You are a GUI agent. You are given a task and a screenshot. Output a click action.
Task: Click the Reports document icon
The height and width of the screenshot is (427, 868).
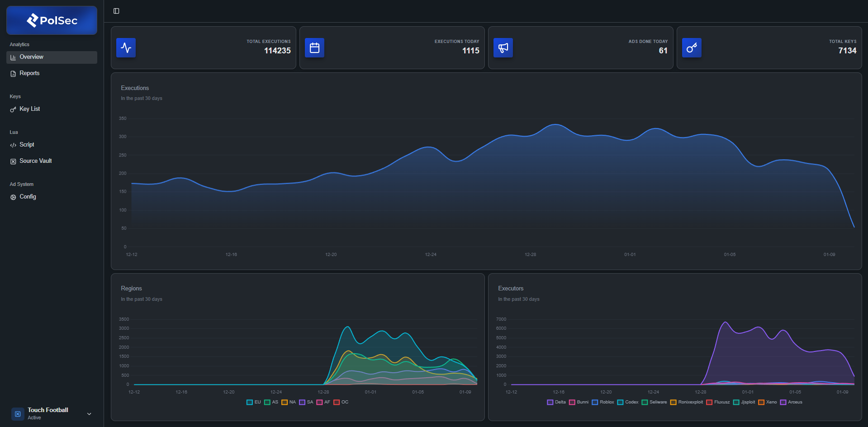coord(13,74)
